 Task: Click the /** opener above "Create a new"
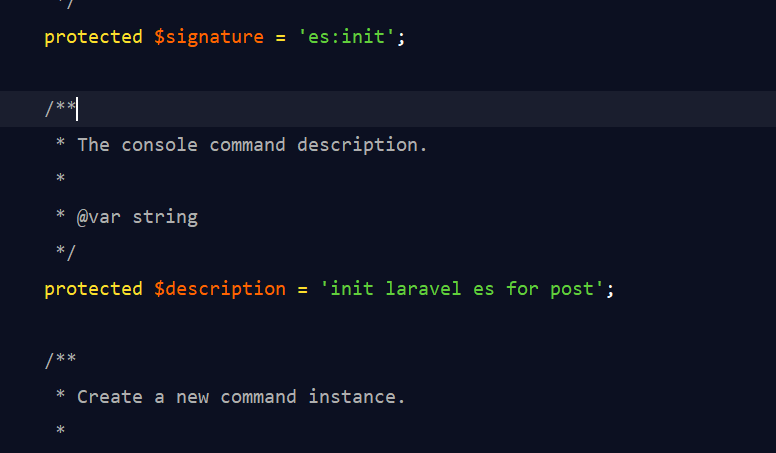[60, 361]
